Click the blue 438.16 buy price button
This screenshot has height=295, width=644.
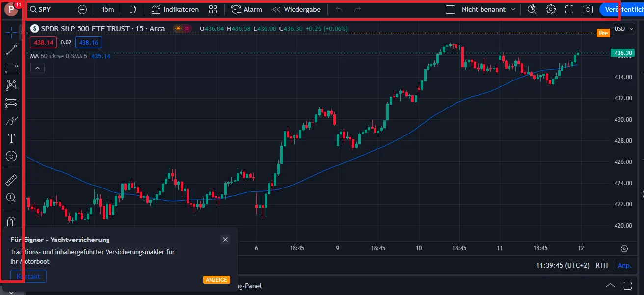click(x=88, y=42)
